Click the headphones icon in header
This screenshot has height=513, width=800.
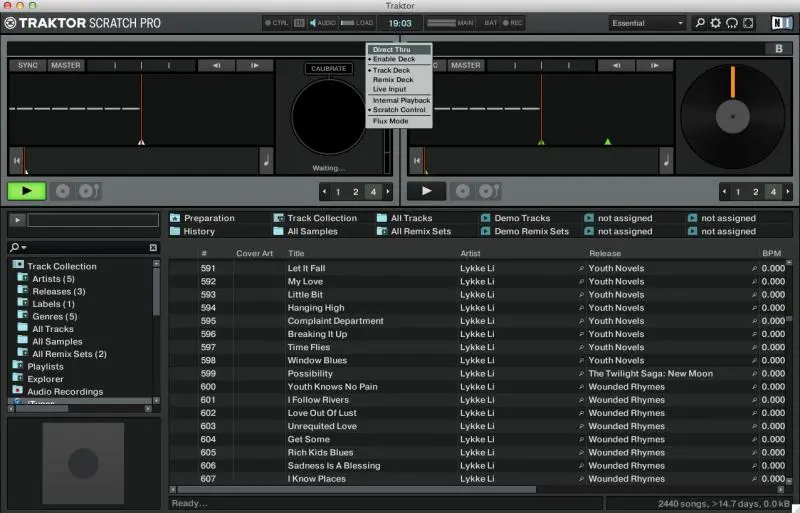point(732,22)
